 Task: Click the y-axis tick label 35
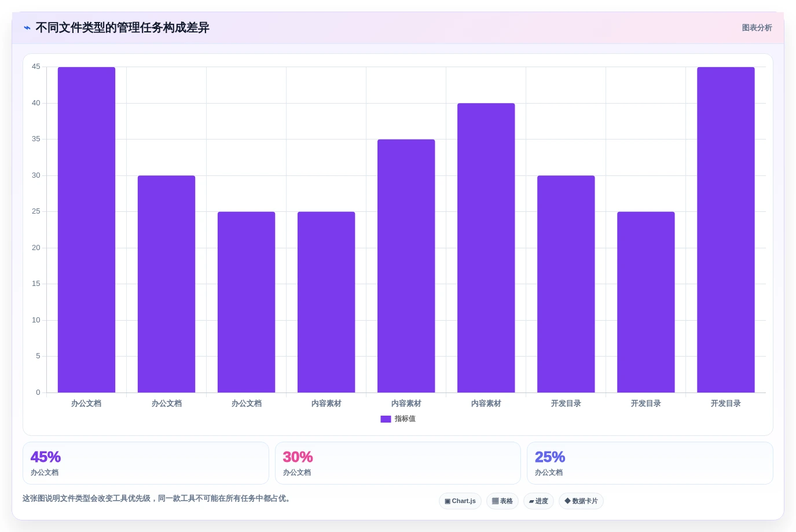click(x=36, y=139)
